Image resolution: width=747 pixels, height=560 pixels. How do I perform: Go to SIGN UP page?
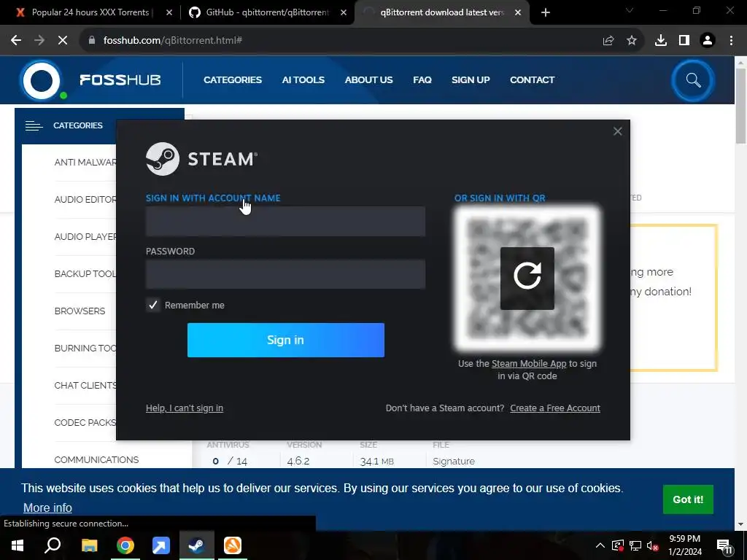(x=471, y=80)
